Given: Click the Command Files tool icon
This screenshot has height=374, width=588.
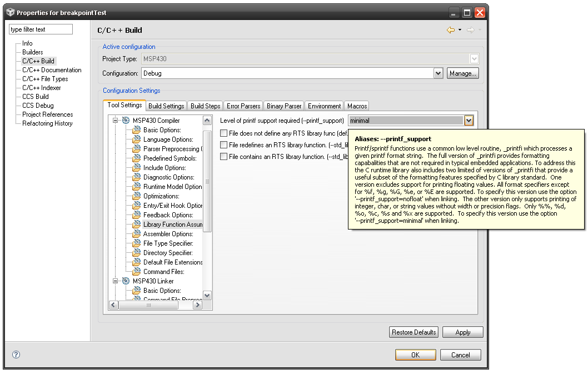Looking at the screenshot, I should click(137, 271).
